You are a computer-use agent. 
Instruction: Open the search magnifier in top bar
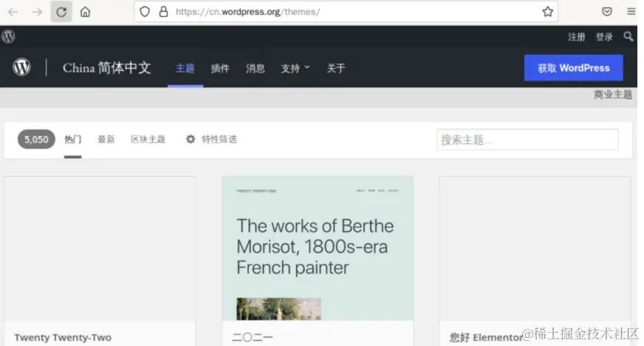coord(628,36)
